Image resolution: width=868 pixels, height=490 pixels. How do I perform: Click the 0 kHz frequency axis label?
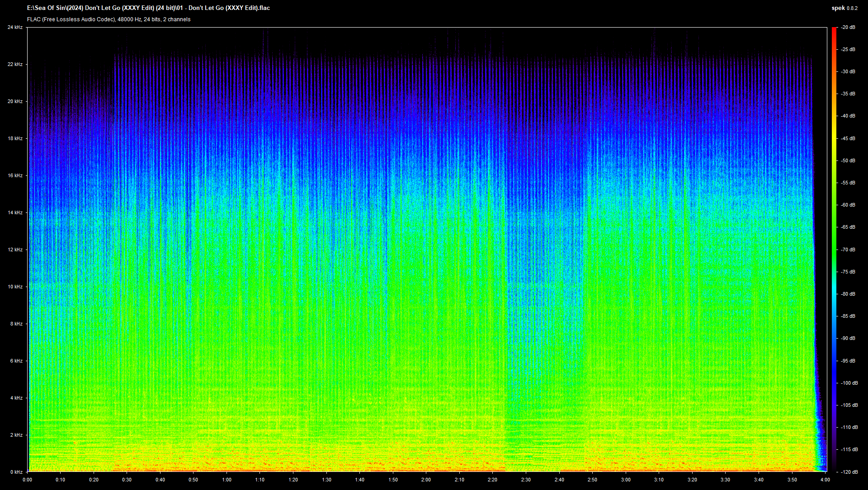pyautogui.click(x=16, y=472)
